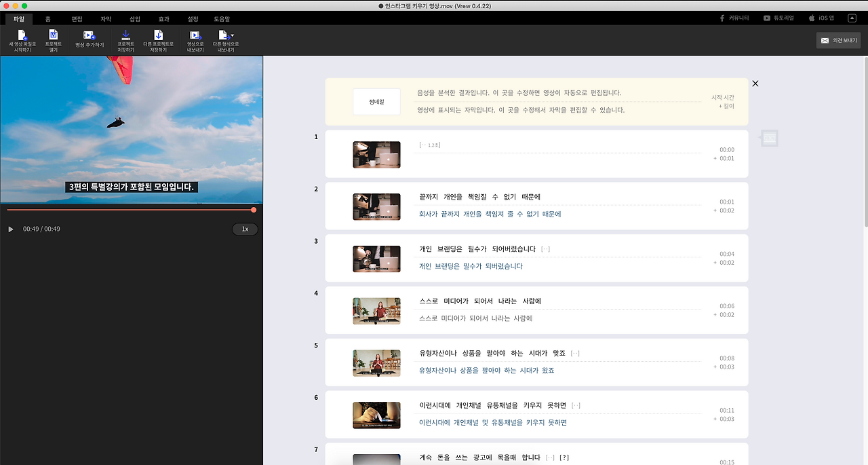Click the 00:06 start time of clip 4
868x465 pixels.
coord(727,306)
